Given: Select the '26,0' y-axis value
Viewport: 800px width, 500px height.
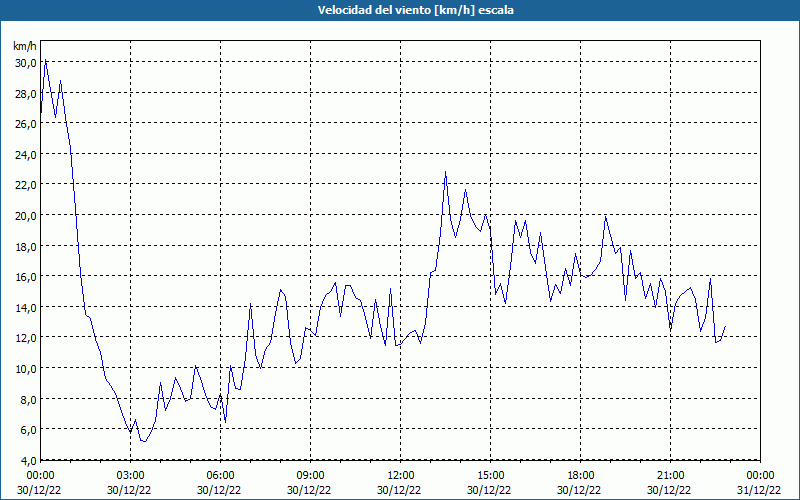Looking at the screenshot, I should (x=26, y=123).
